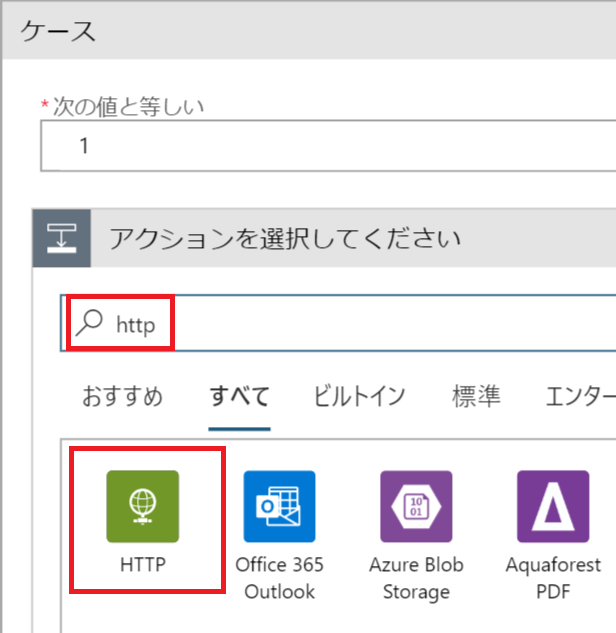Click the アクションを選択してください title
Viewport: 616px width, 633px height.
[x=286, y=239]
